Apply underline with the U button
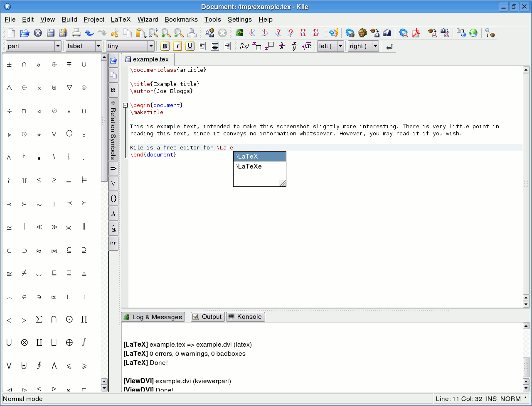 190,46
